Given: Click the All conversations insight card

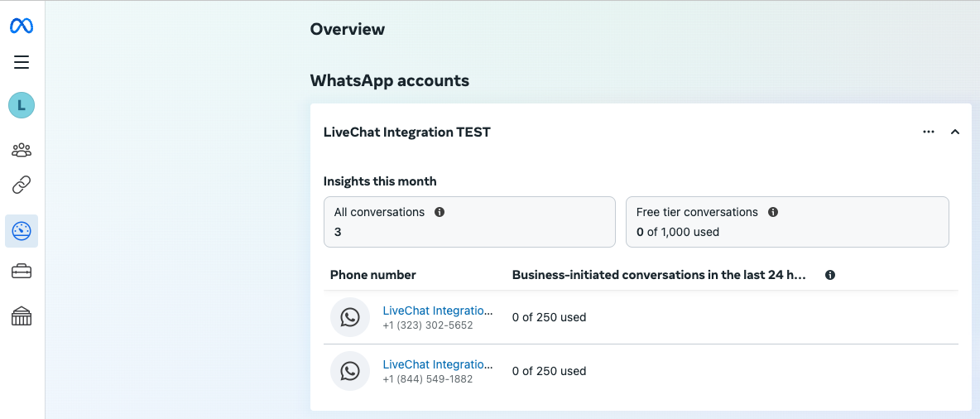Looking at the screenshot, I should click(x=469, y=222).
